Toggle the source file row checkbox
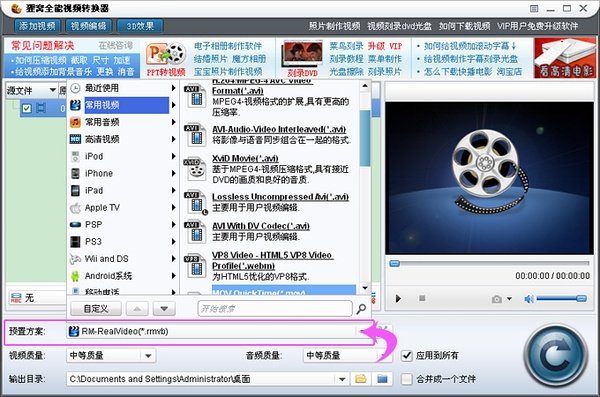 (x=26, y=108)
